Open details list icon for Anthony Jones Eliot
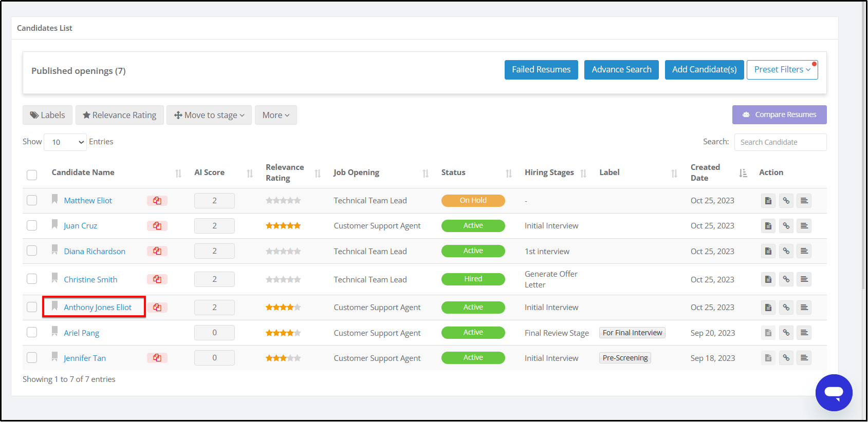Image resolution: width=868 pixels, height=422 pixels. [804, 308]
